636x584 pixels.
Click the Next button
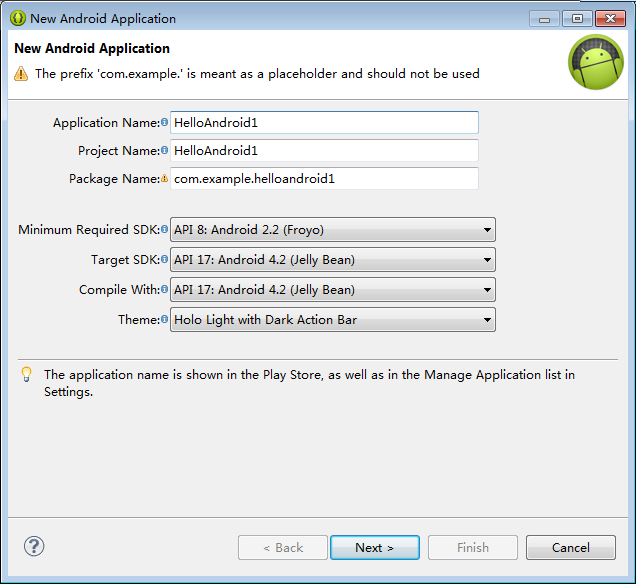pos(375,548)
